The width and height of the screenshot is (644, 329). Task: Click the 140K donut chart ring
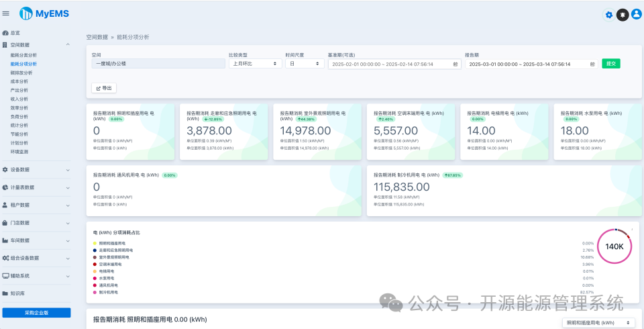coord(615,246)
